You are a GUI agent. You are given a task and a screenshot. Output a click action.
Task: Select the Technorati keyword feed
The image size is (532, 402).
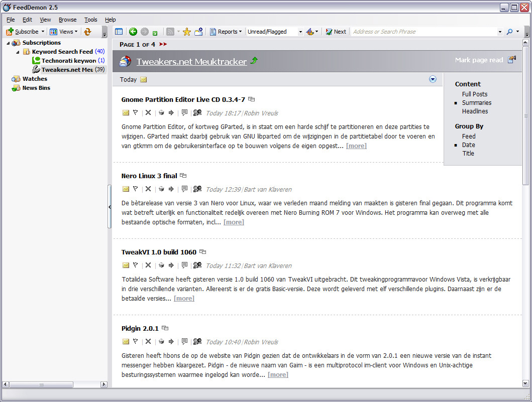coord(68,61)
